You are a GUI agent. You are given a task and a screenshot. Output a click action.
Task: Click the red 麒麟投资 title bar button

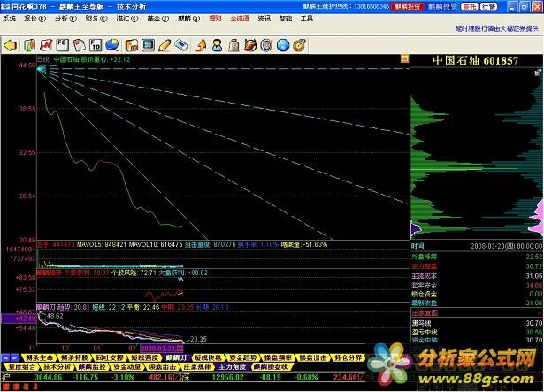[407, 6]
